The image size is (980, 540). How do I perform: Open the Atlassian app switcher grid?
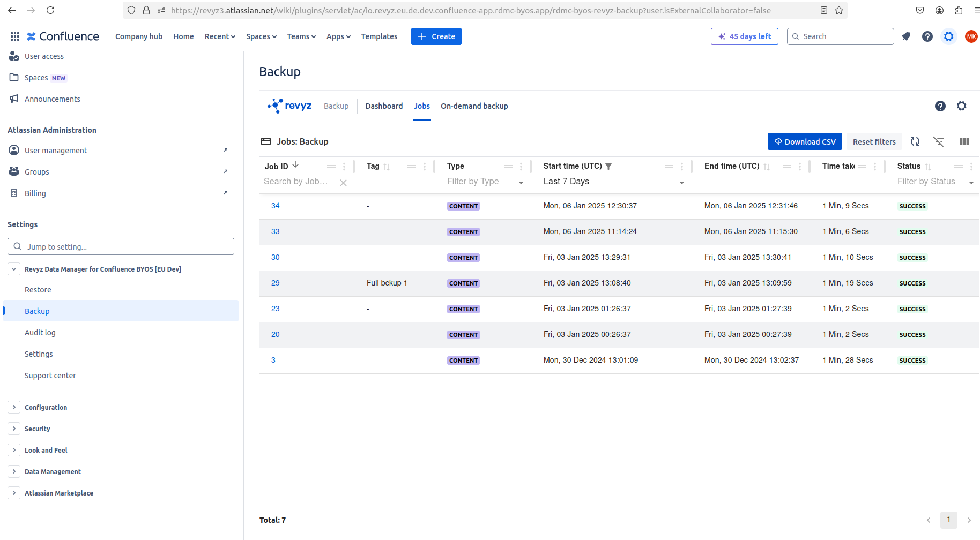15,36
